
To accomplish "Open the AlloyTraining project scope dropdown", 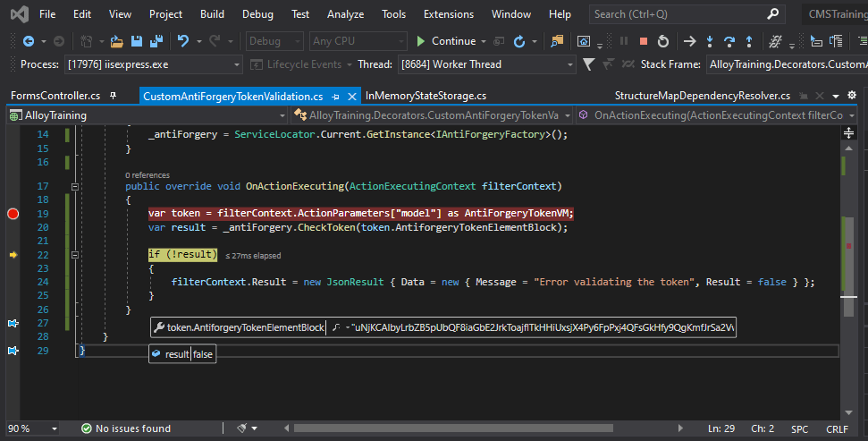I will 147,115.
